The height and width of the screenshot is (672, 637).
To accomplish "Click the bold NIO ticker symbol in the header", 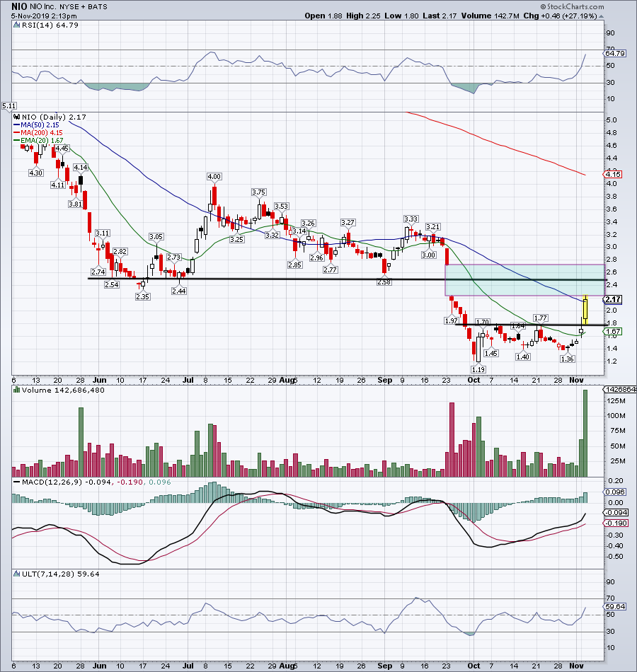I will 19,6.
